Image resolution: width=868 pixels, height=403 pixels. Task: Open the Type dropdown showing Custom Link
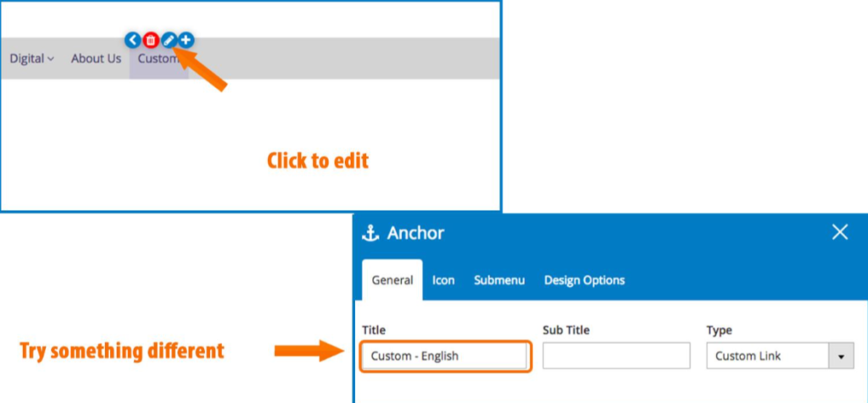pyautogui.click(x=780, y=356)
